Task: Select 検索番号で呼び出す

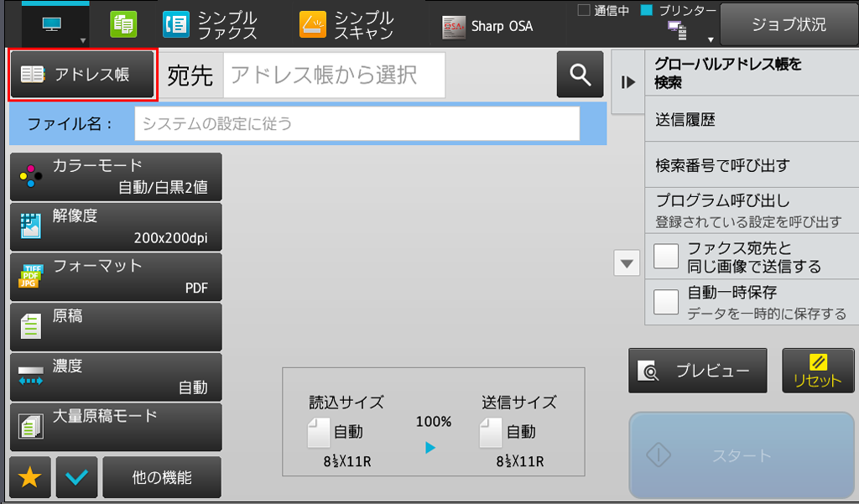Action: [752, 165]
